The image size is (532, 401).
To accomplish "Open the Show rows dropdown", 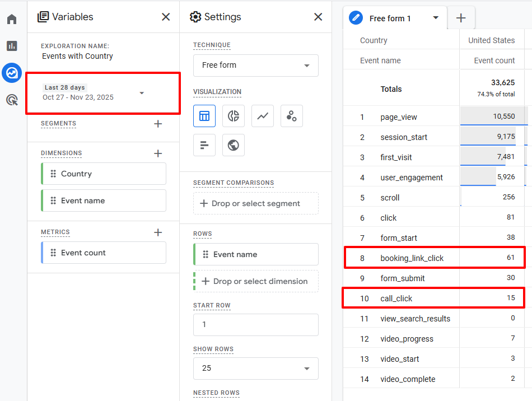I will [255, 368].
